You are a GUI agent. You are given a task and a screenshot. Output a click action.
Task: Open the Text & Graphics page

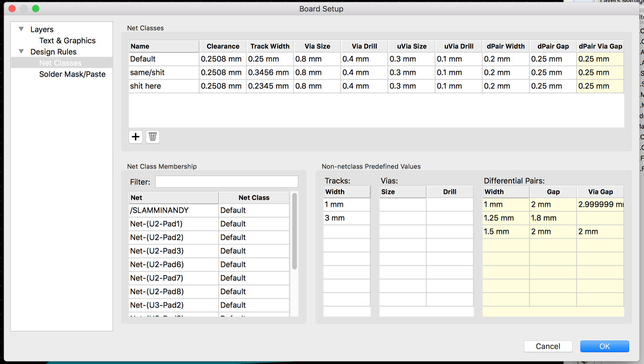pyautogui.click(x=67, y=41)
